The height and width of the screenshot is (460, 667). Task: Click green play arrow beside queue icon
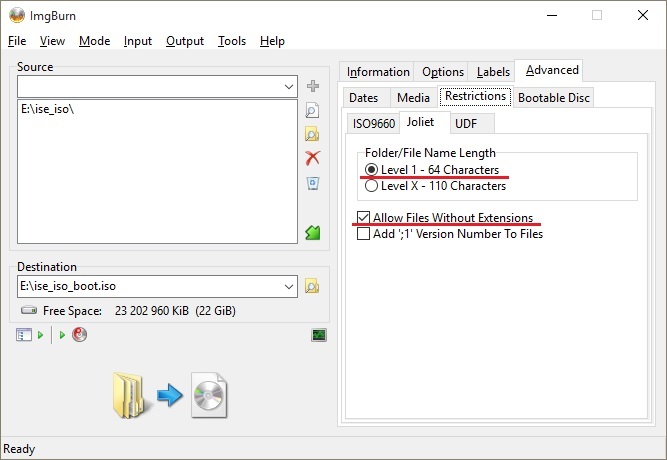[x=40, y=335]
